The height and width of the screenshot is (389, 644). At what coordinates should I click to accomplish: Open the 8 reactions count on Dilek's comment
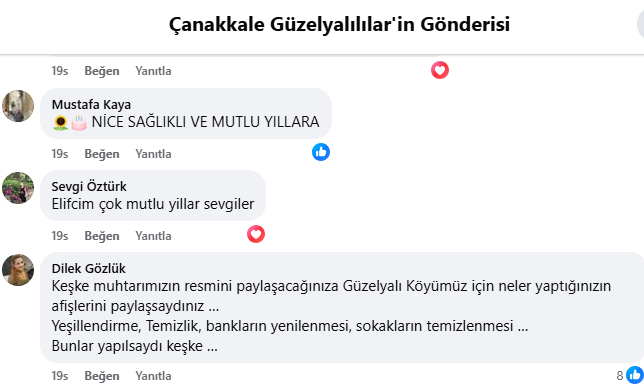[x=620, y=375]
